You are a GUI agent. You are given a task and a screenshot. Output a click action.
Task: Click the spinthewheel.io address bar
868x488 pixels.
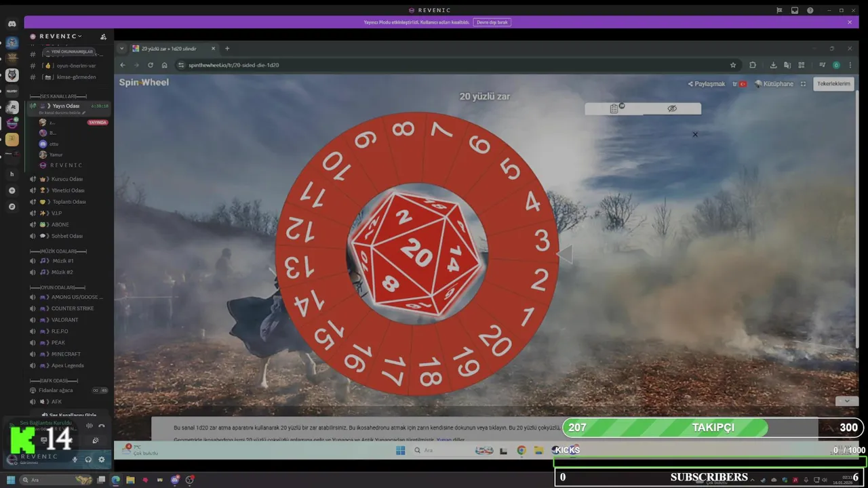click(x=457, y=65)
